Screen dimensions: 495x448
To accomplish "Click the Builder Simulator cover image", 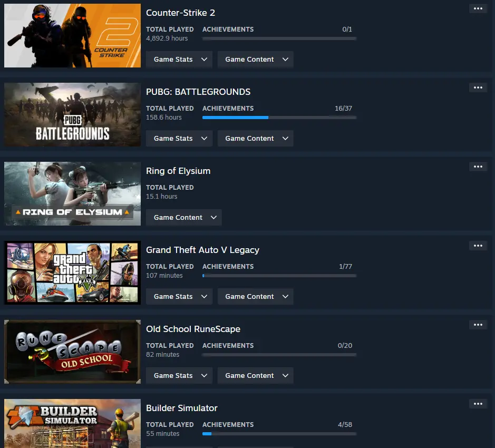I will point(72,423).
